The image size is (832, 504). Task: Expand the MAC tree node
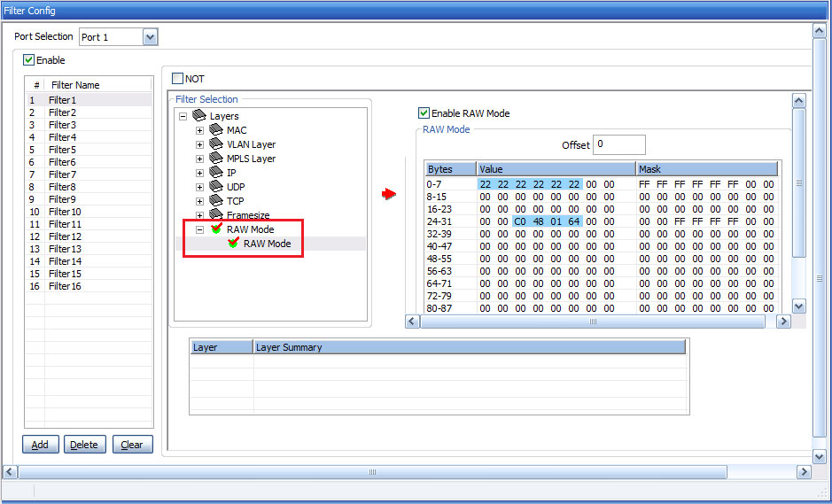pyautogui.click(x=199, y=130)
